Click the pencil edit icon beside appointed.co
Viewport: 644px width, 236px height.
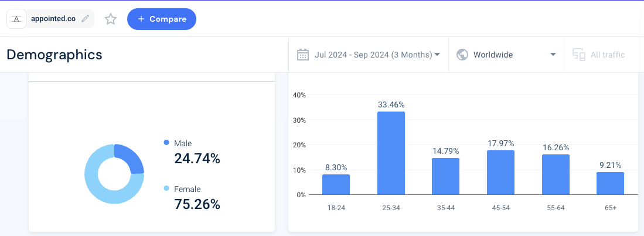pyautogui.click(x=86, y=19)
